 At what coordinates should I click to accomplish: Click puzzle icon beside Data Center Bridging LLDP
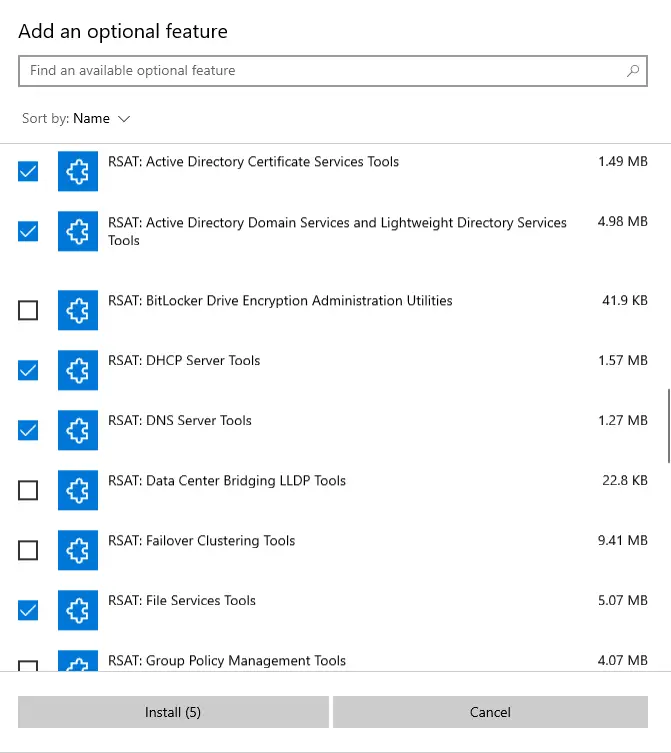pos(78,490)
